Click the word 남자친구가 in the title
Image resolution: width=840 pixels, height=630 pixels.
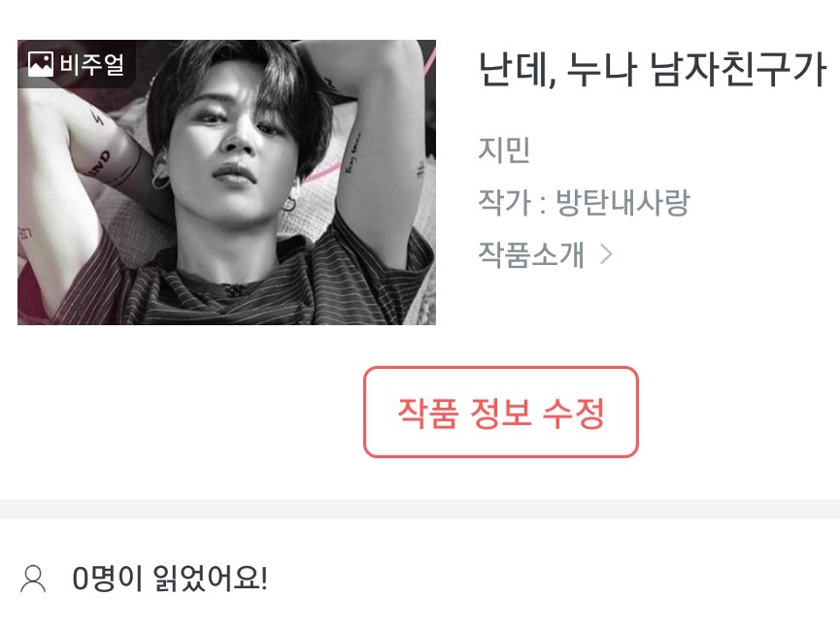pos(738,70)
